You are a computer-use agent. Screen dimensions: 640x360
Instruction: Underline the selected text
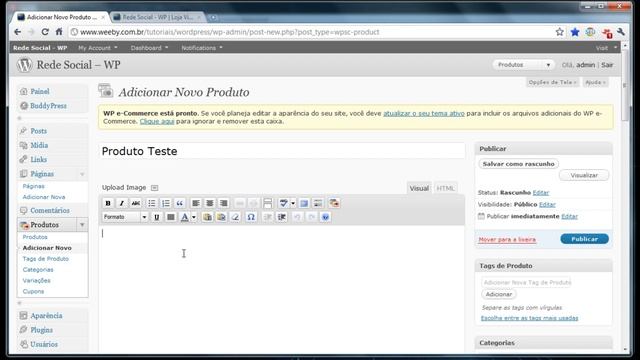click(x=156, y=217)
